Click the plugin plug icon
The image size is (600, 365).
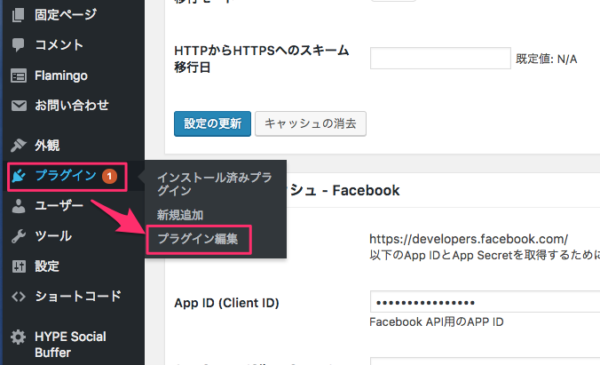18,176
